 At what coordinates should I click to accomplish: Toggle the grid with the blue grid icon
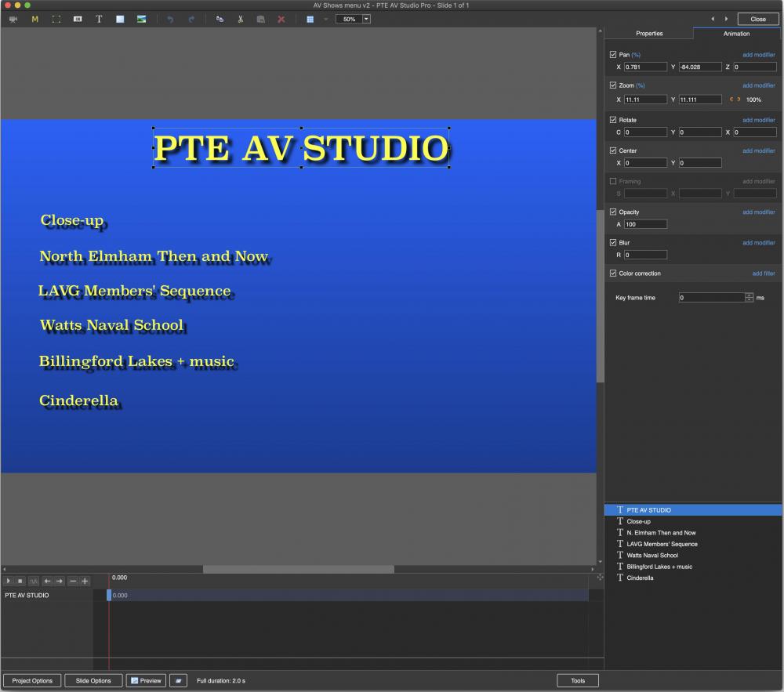(x=310, y=19)
